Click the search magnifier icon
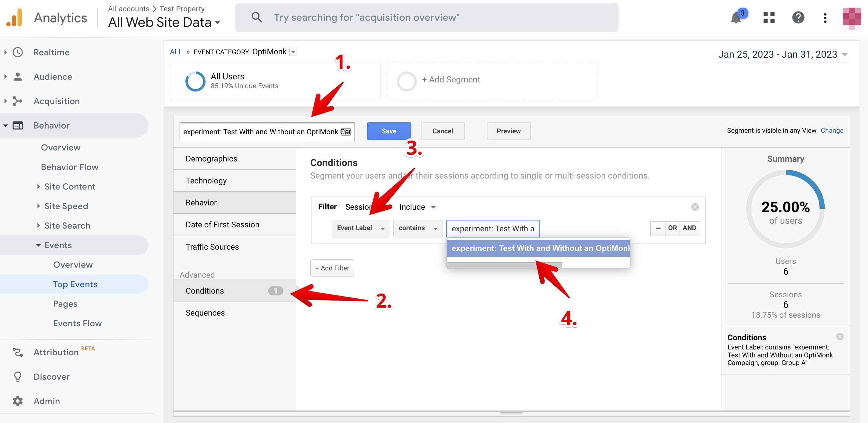The width and height of the screenshot is (868, 423). [257, 17]
